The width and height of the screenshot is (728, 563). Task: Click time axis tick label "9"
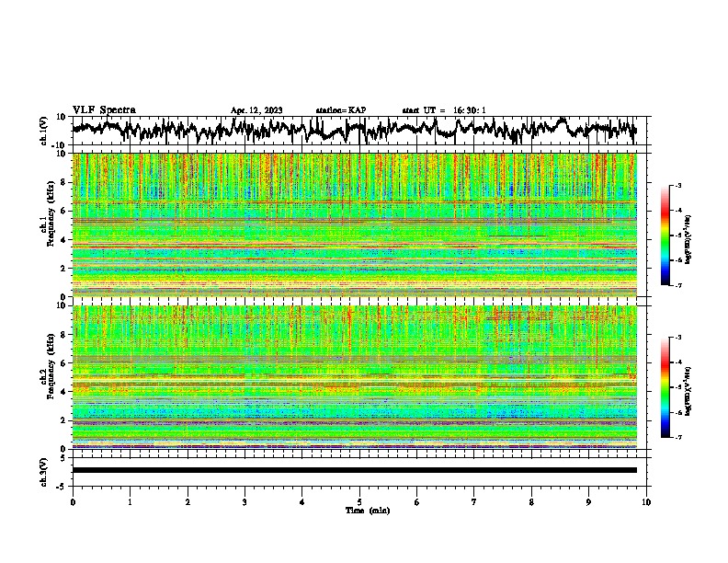point(588,502)
